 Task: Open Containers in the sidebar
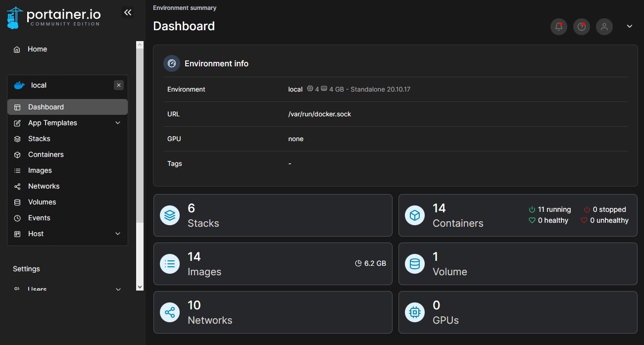[x=46, y=154]
